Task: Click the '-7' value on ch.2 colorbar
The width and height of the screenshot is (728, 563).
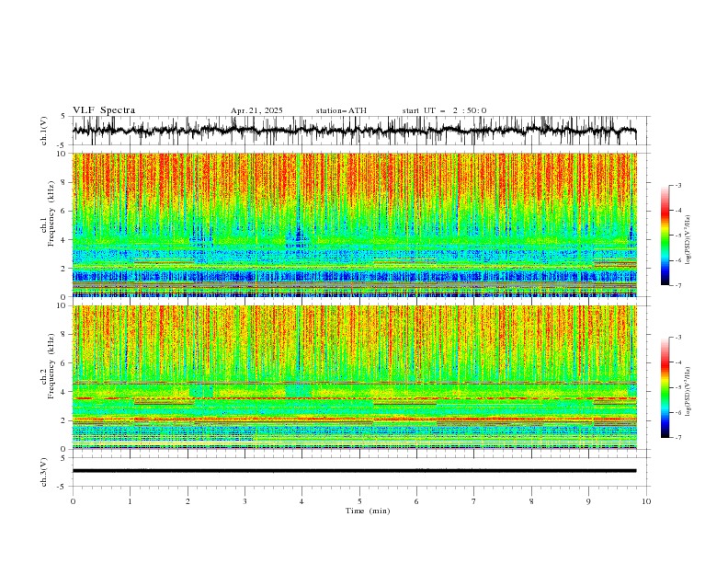Action: [x=678, y=437]
